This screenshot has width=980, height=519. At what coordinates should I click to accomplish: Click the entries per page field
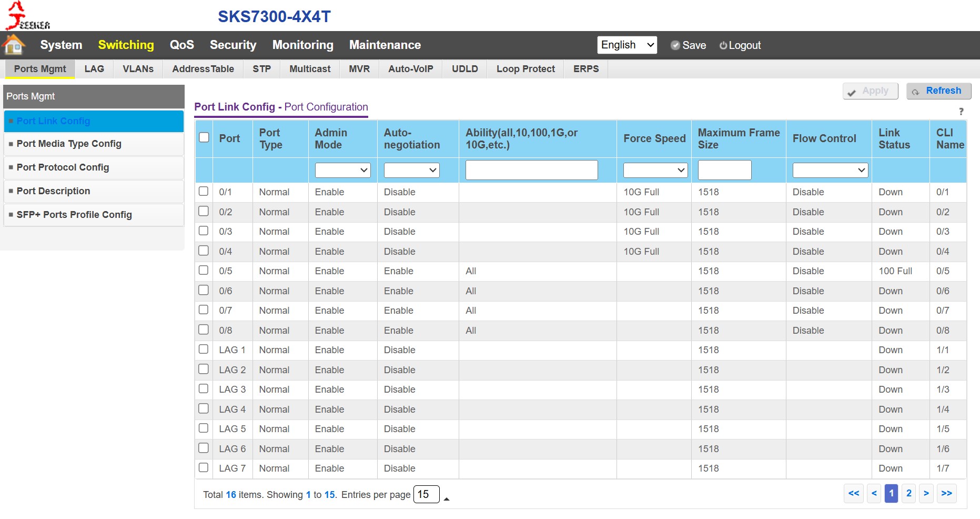[426, 494]
